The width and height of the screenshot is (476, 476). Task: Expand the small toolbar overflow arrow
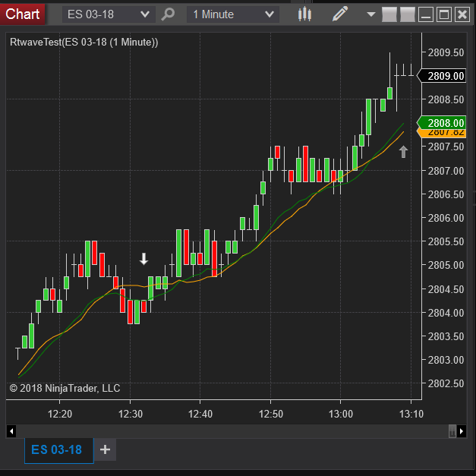click(370, 14)
